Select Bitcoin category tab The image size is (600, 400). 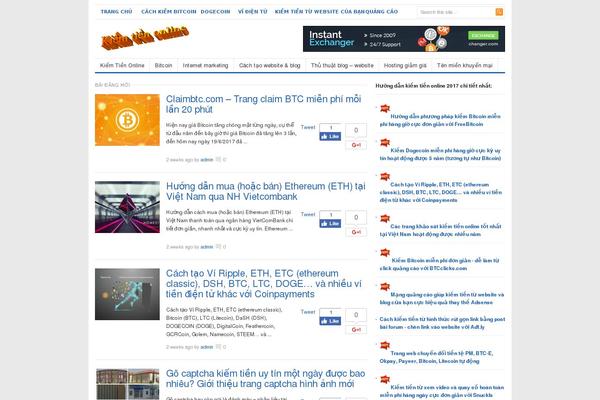163,65
